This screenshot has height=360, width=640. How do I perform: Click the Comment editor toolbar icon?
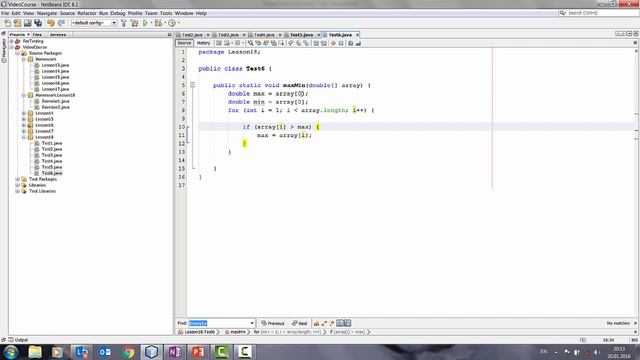pos(351,43)
